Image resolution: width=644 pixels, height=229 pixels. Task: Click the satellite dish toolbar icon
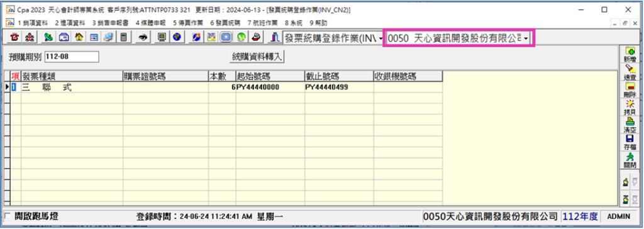[x=48, y=37]
